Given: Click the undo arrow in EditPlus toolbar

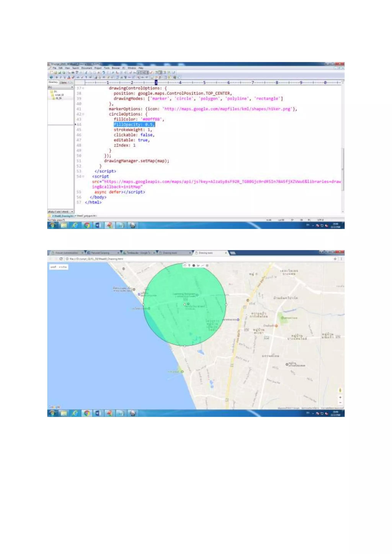Looking at the screenshot, I should pos(104,73).
